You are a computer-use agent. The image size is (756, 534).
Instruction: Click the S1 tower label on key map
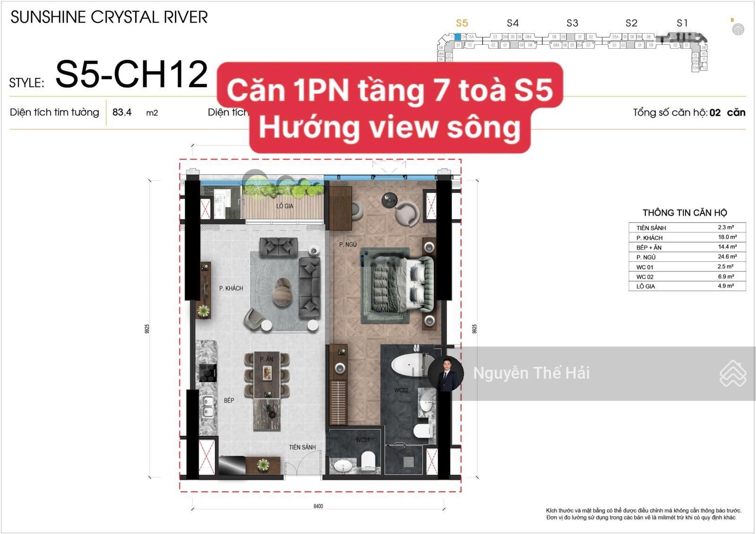[x=682, y=23]
